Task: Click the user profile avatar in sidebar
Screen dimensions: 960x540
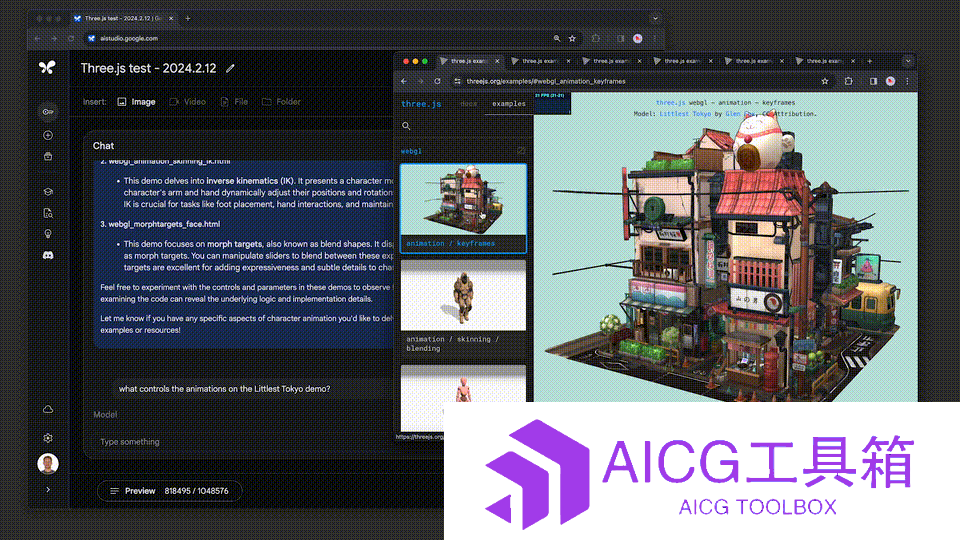Action: tap(48, 463)
